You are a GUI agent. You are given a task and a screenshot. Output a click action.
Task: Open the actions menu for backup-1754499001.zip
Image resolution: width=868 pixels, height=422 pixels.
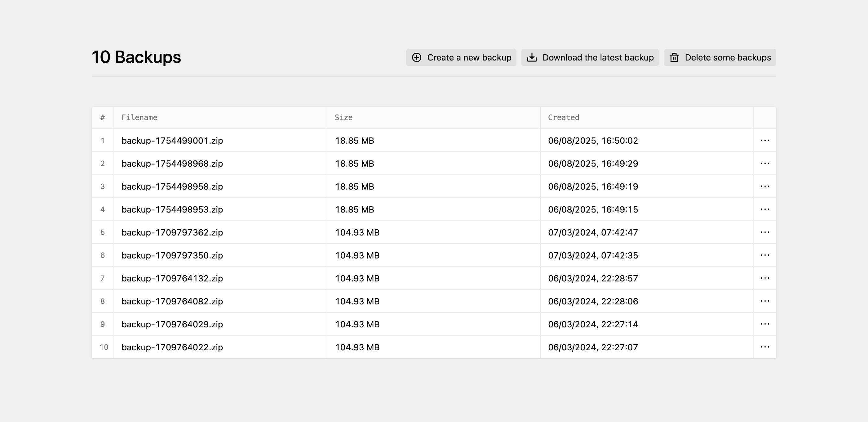pos(765,141)
